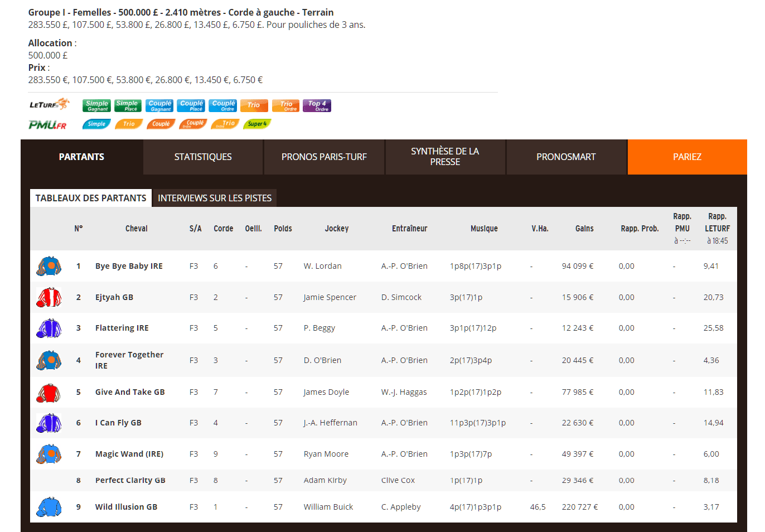The image size is (765, 532).
Task: Click Give And Take GB's red silk icon
Action: [49, 393]
